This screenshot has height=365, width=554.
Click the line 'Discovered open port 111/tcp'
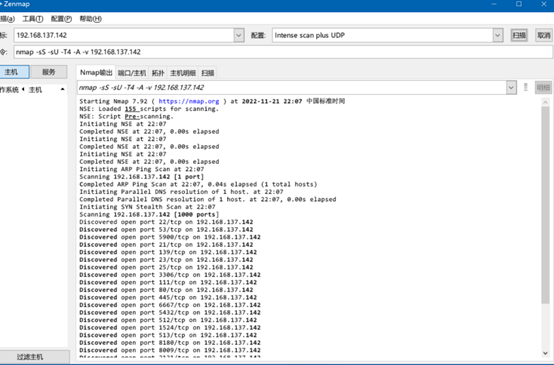(168, 282)
